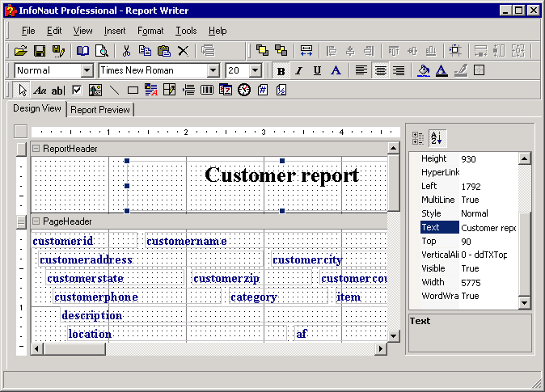Pick the text field (ab|) tool
This screenshot has width=545, height=392.
tap(58, 91)
